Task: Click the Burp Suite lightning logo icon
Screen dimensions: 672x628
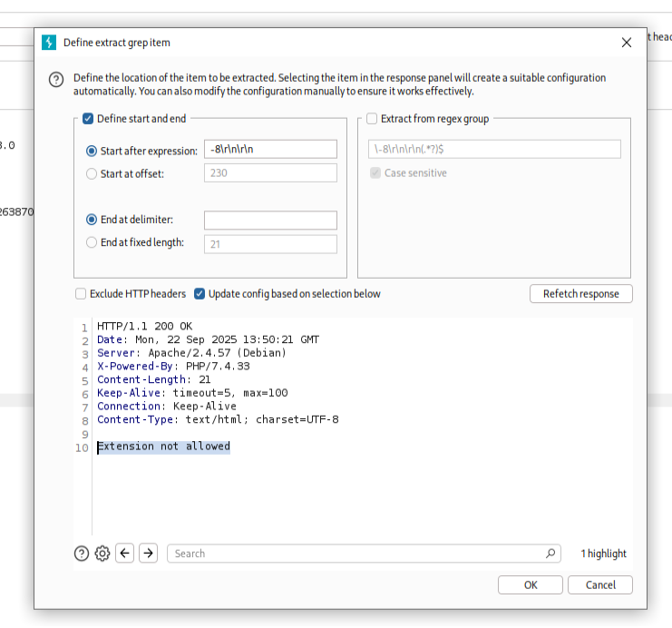Action: coord(49,43)
